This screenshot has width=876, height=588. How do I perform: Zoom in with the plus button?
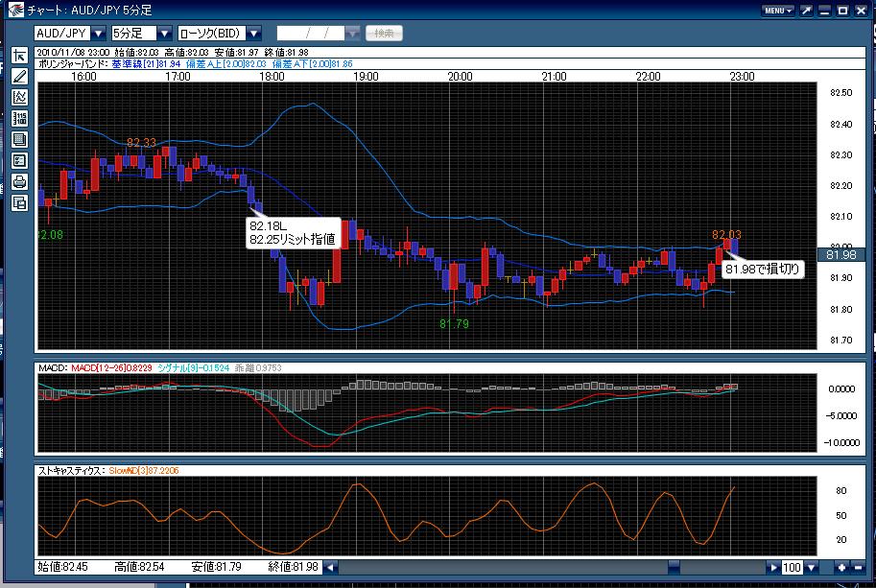pyautogui.click(x=841, y=567)
